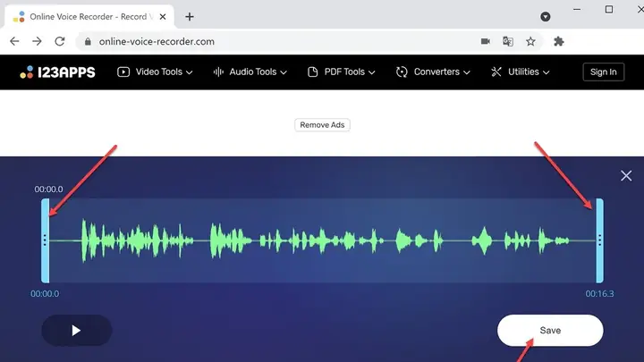Click the translate page icon

[x=508, y=41]
